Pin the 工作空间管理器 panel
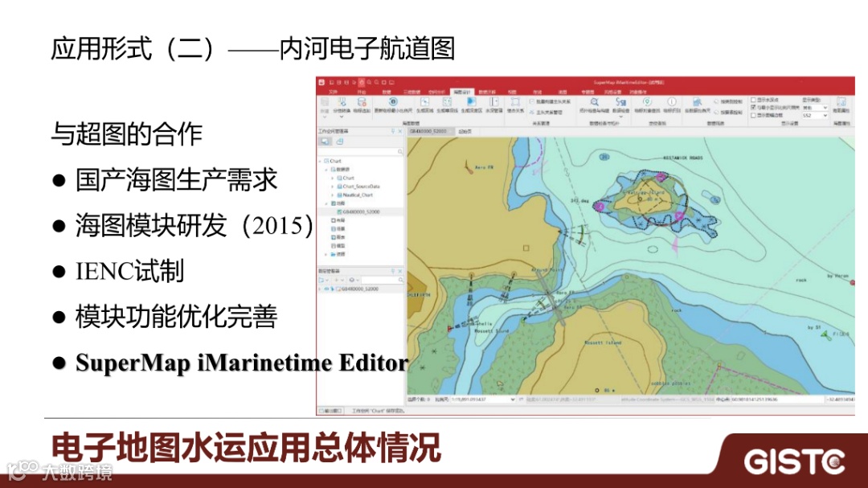868x488 pixels. 393,131
